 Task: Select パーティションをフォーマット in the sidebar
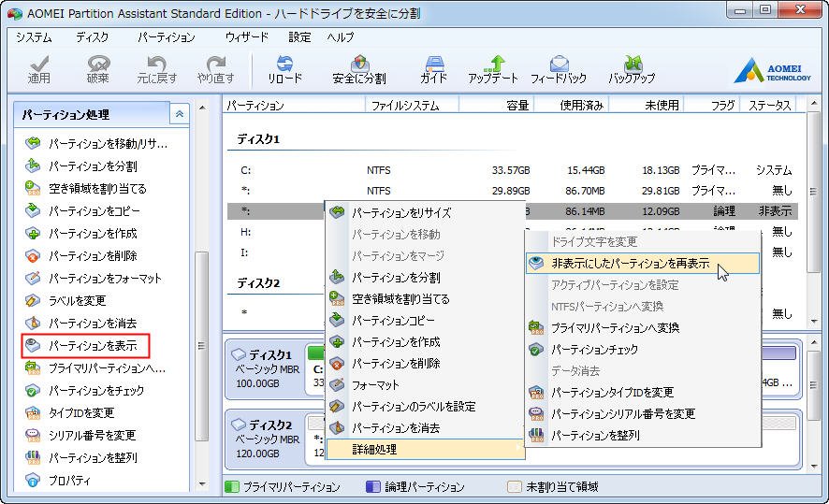(93, 278)
